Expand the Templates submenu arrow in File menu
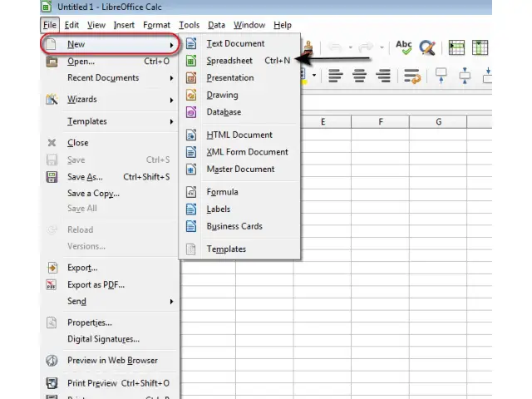This screenshot has width=532, height=399. click(172, 121)
